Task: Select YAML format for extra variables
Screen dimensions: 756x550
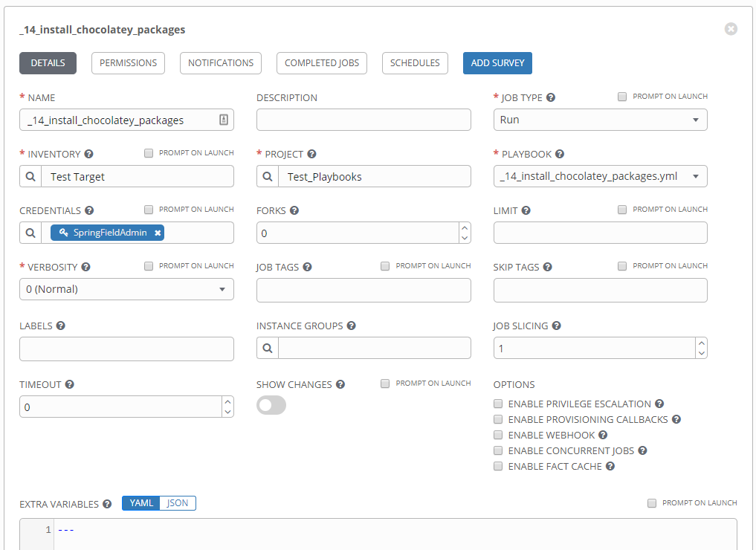Action: point(140,502)
